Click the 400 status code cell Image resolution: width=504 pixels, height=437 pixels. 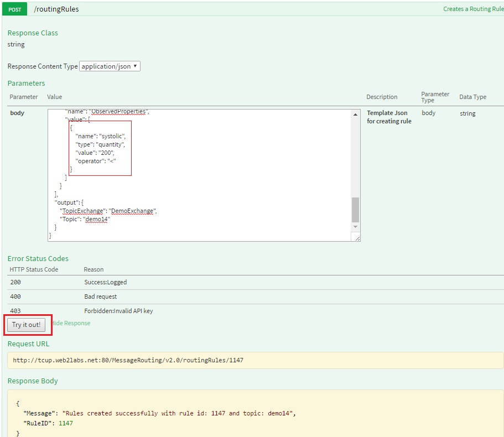pyautogui.click(x=15, y=296)
